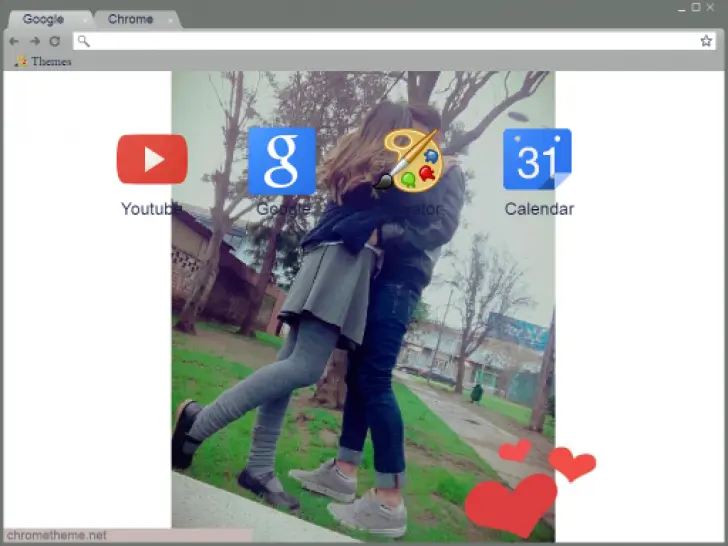Reload the current page
The height and width of the screenshot is (546, 728).
point(55,41)
